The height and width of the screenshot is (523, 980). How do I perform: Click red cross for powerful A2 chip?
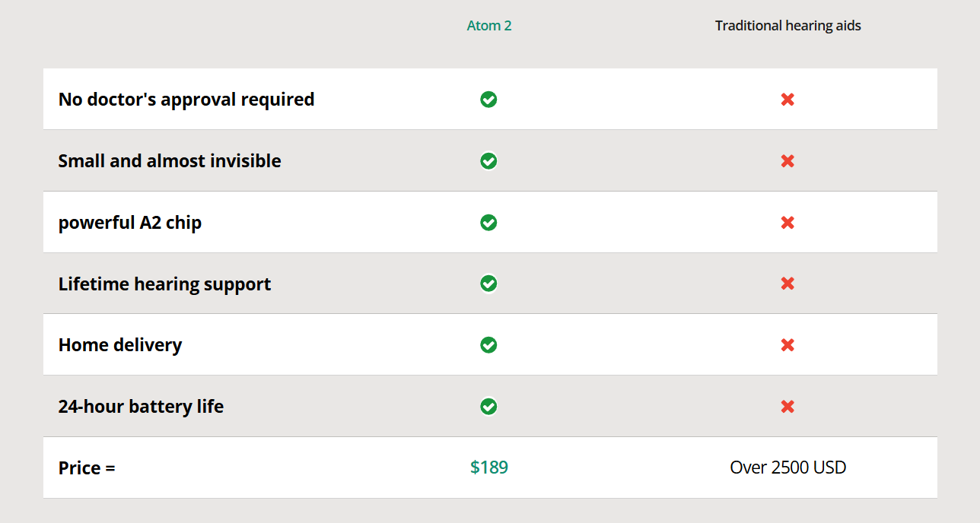click(x=787, y=223)
